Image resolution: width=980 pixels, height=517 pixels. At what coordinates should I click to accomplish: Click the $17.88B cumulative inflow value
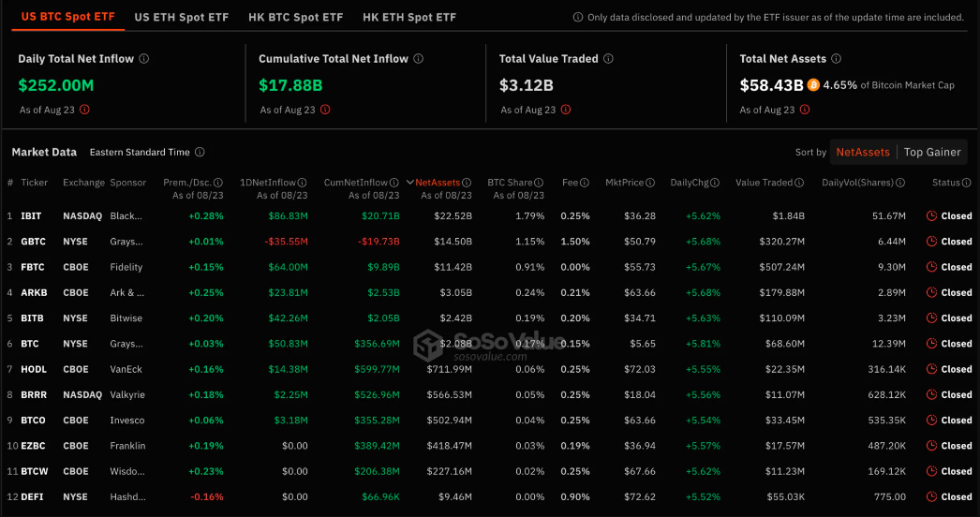tap(290, 85)
